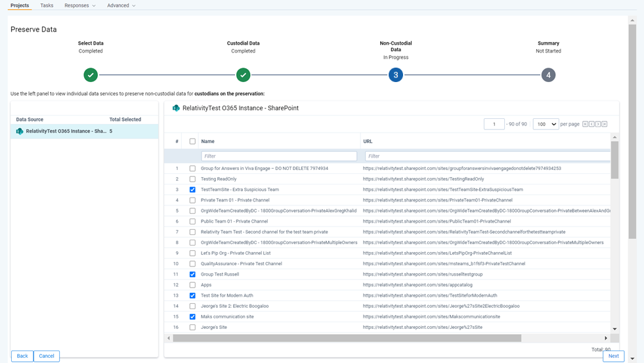The image size is (644, 363).
Task: Click the Back button
Action: 22,356
